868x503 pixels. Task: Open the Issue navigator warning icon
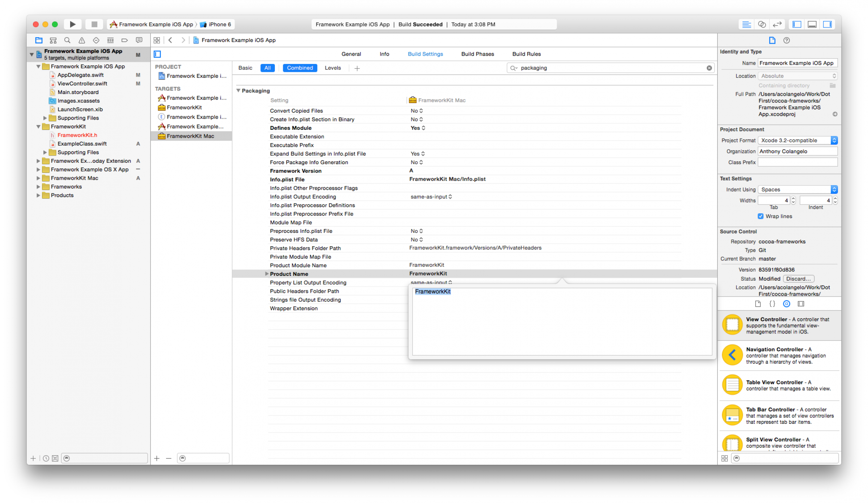(82, 40)
